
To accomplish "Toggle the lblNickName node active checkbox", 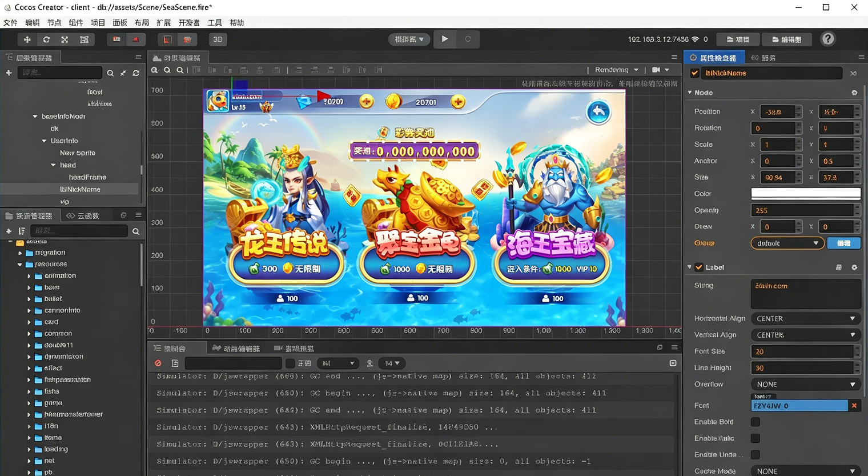I will click(x=695, y=73).
